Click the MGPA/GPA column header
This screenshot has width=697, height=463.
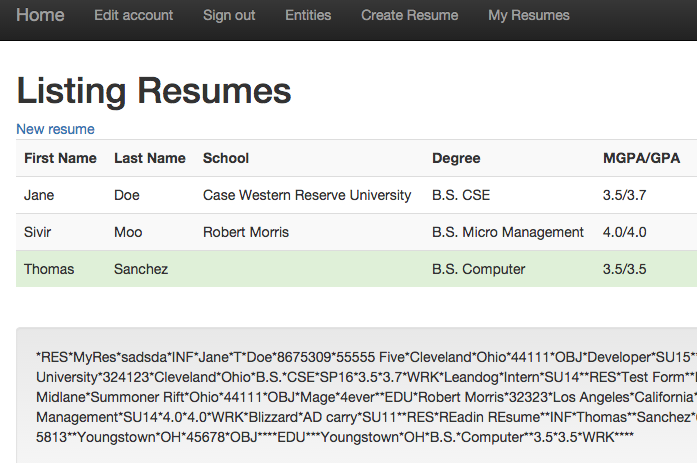[641, 158]
